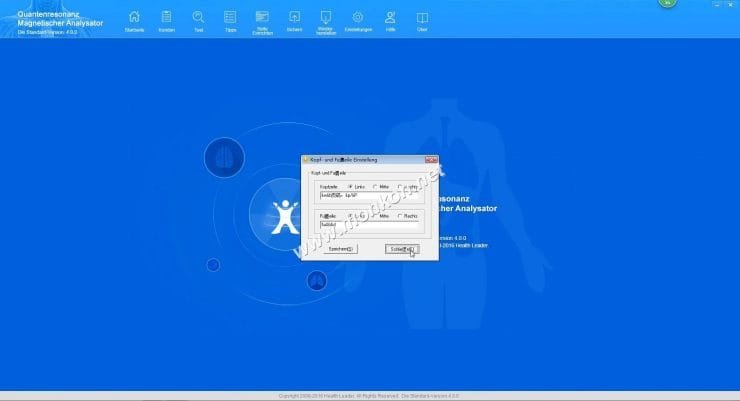
Task: Click the Schließen button in dialog
Action: coord(402,249)
